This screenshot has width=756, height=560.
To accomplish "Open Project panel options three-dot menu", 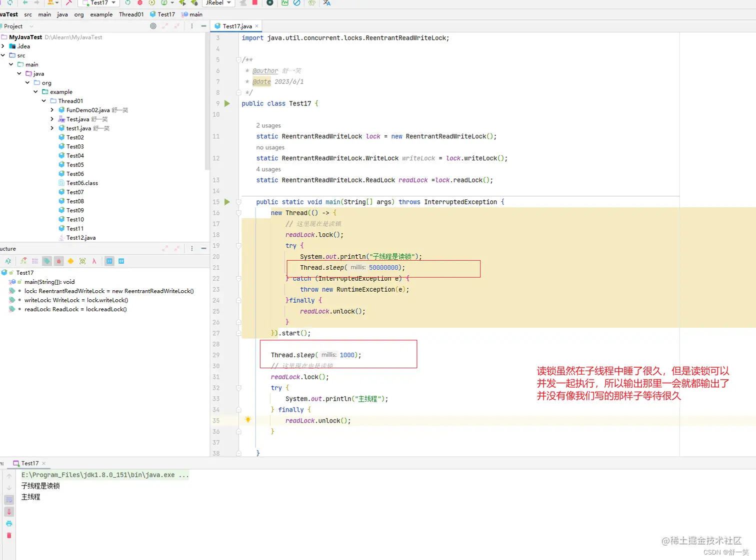I will point(192,26).
